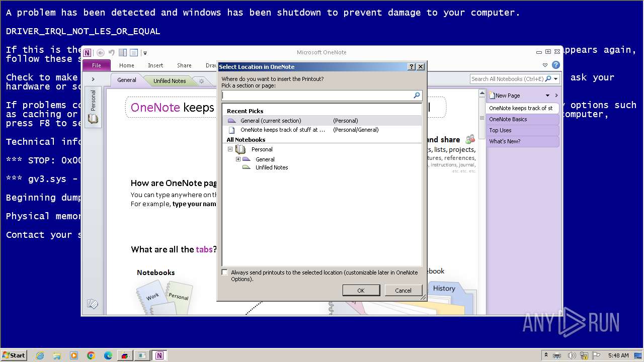
Task: Click the OneNote taskbar button
Action: (159, 355)
